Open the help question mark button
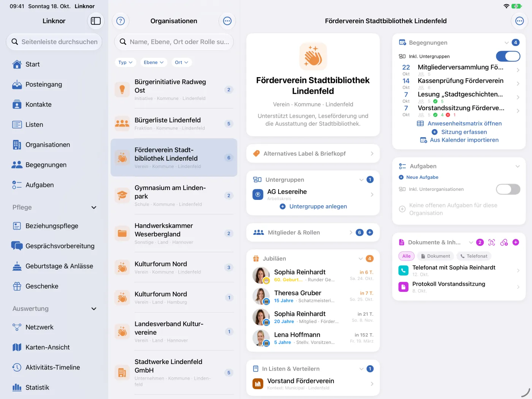The image size is (532, 399). point(120,21)
